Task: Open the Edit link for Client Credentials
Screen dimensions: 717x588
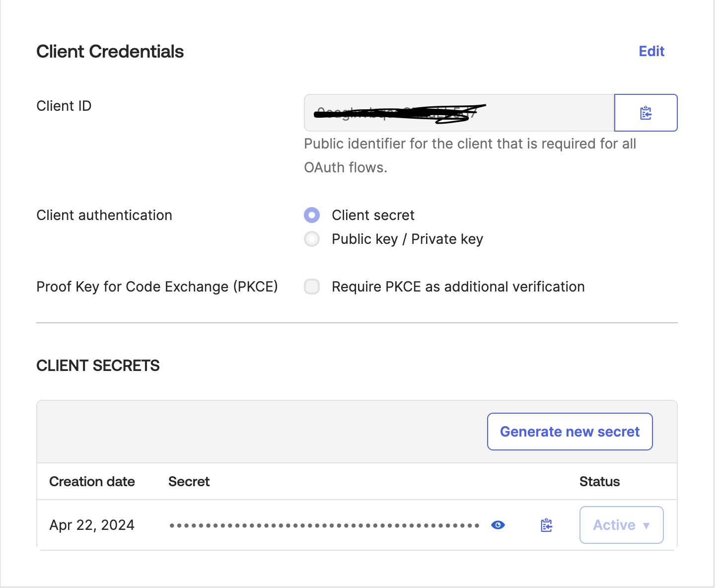Action: (651, 51)
